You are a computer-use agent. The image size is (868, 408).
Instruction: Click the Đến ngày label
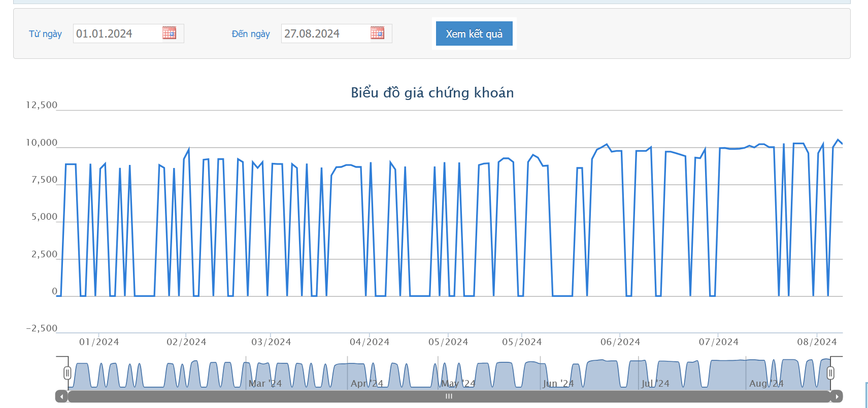pos(251,34)
